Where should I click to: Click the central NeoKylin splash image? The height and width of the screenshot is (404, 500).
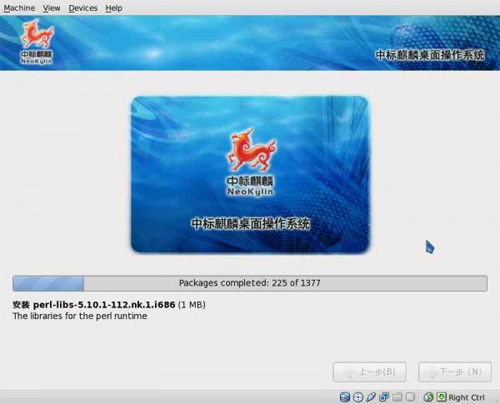(x=251, y=174)
